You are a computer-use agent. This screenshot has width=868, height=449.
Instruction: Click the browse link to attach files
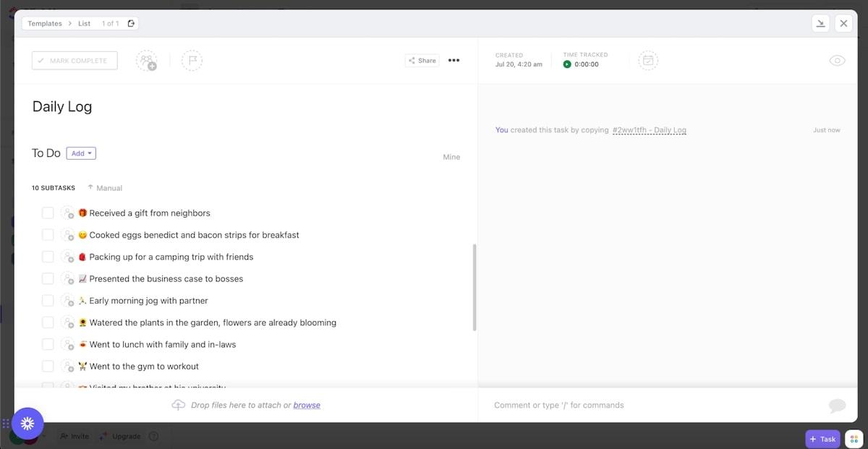(307, 406)
